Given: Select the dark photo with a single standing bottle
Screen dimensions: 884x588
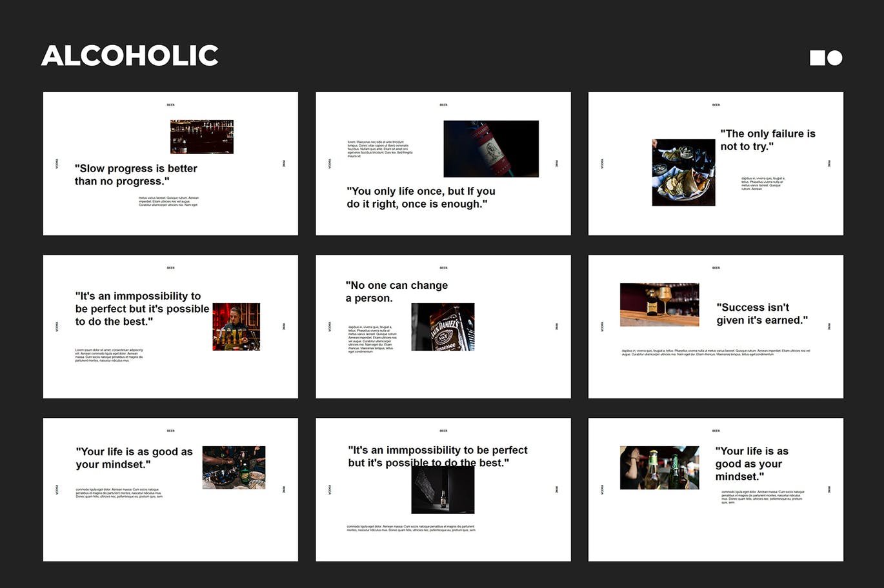Looking at the screenshot, I should pyautogui.click(x=443, y=491).
